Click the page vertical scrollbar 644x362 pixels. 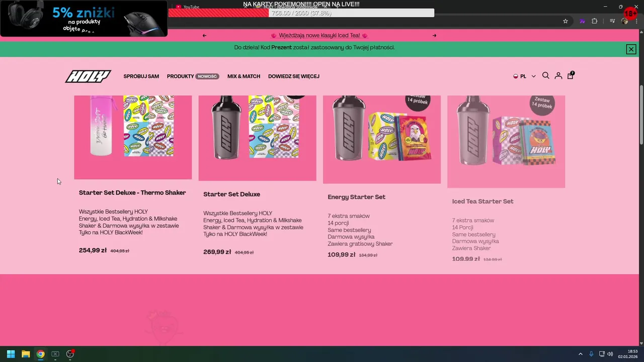[641, 115]
